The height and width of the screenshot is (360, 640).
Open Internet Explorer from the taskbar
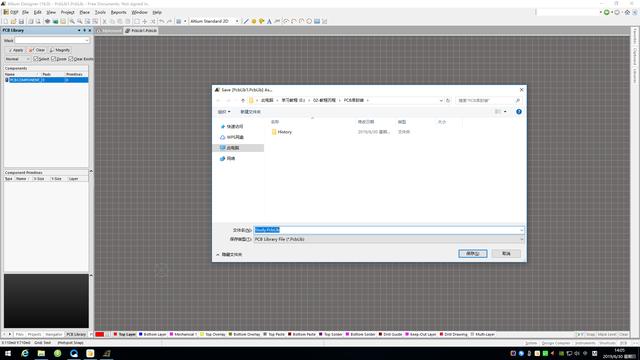click(25, 353)
